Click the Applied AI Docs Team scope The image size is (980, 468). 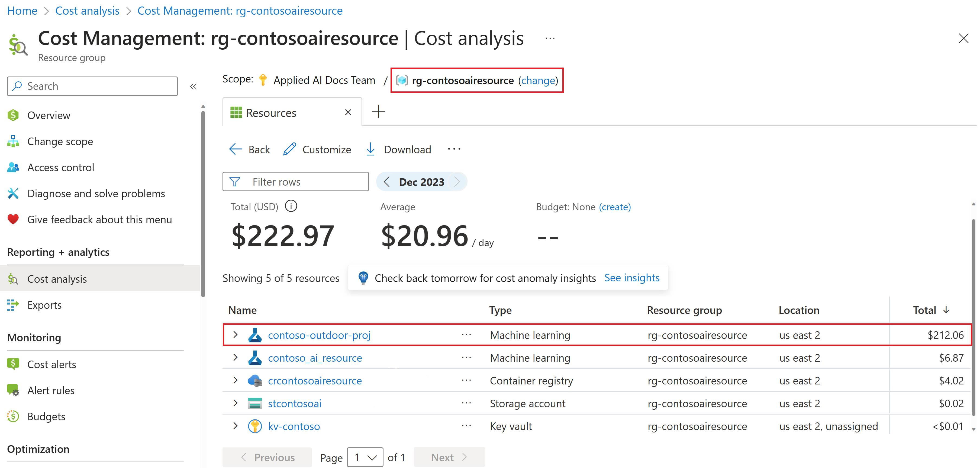(x=324, y=80)
